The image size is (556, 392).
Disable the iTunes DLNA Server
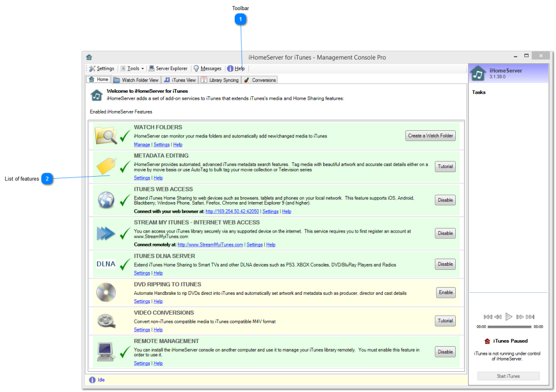click(x=445, y=264)
